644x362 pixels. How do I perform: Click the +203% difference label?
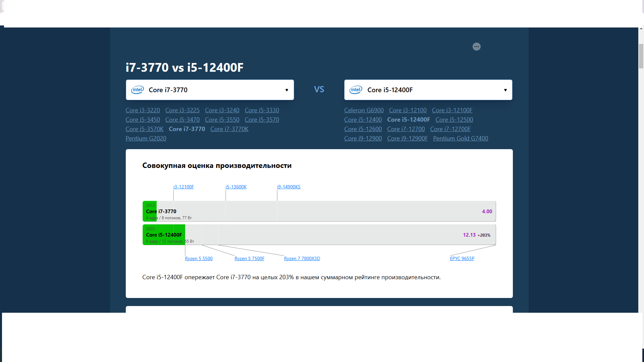click(x=484, y=235)
